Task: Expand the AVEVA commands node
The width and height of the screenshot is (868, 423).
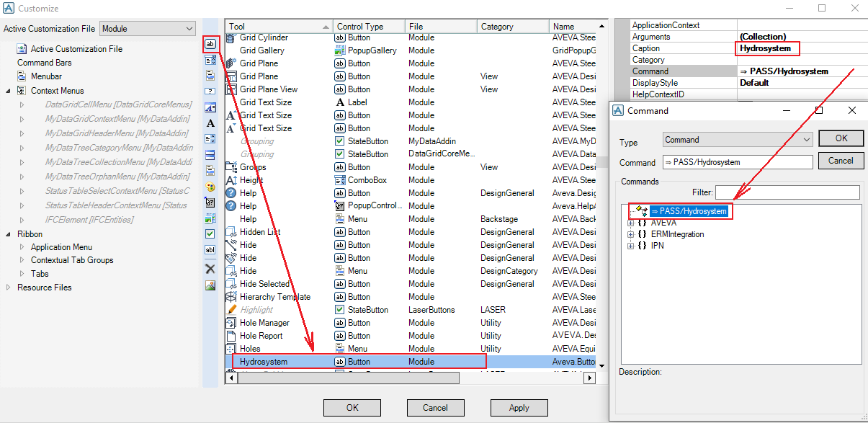Action: coord(630,223)
